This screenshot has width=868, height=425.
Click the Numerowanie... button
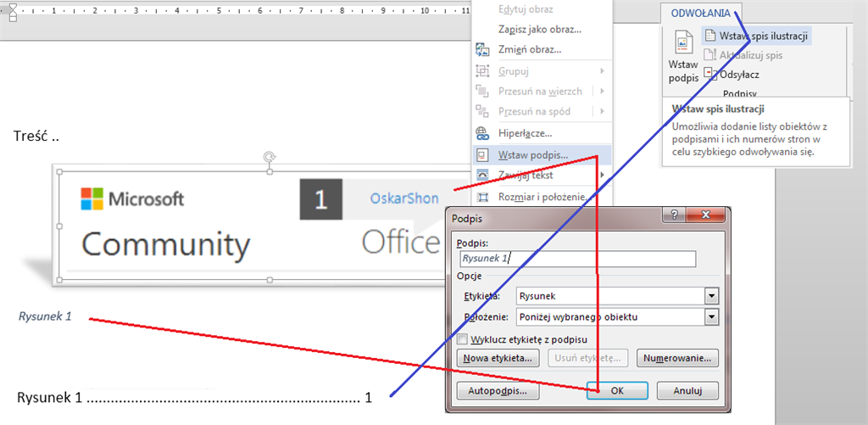pyautogui.click(x=677, y=358)
